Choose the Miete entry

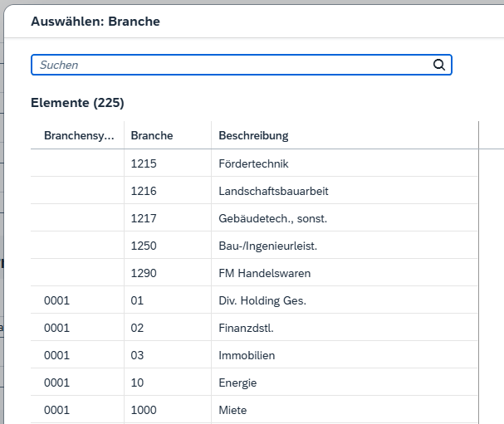tap(232, 410)
